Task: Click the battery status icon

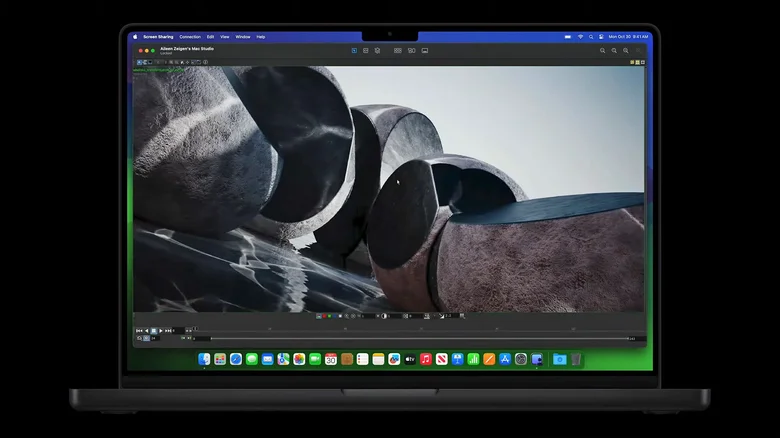Action: point(568,37)
